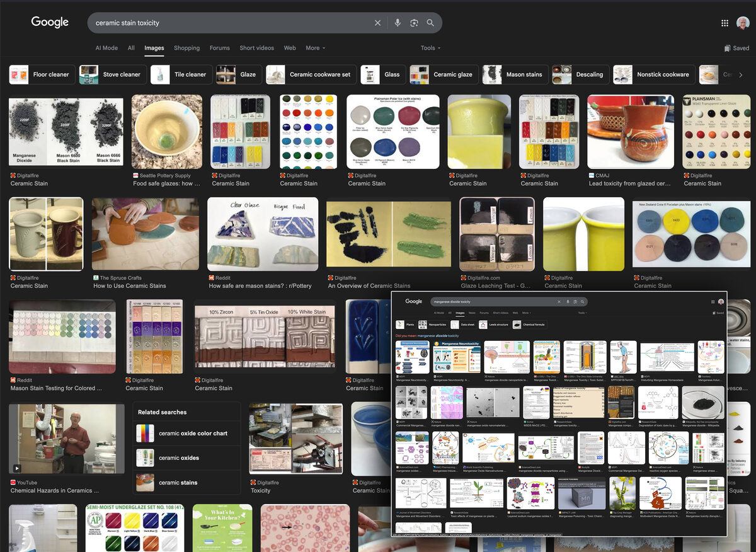Open Seattle Pottery Supply bowl thumbnail

click(x=167, y=132)
